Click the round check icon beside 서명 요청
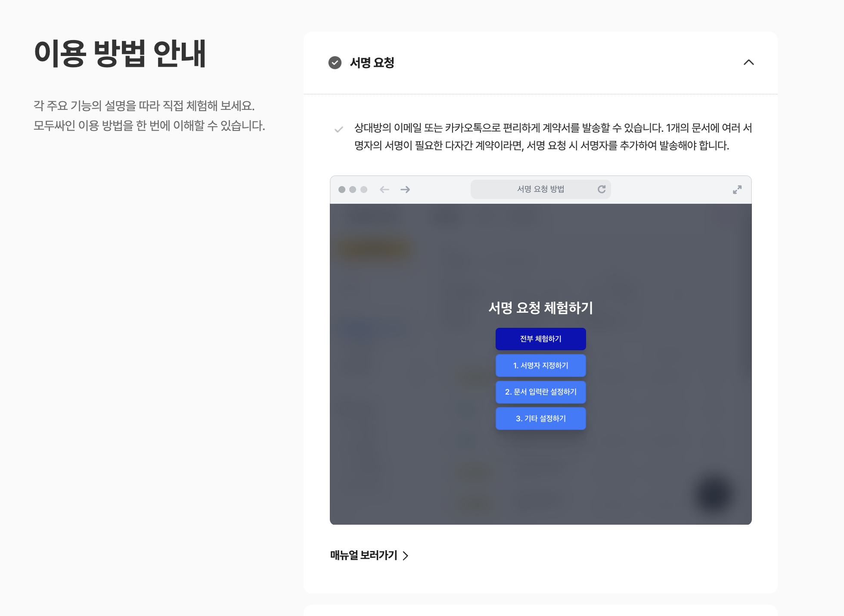The width and height of the screenshot is (844, 616). coord(335,62)
